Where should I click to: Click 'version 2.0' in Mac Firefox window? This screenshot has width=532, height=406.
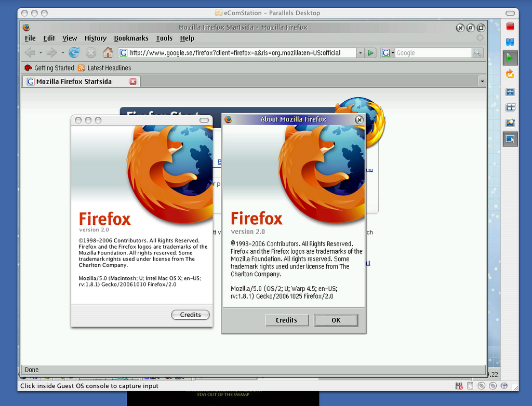[x=94, y=229]
